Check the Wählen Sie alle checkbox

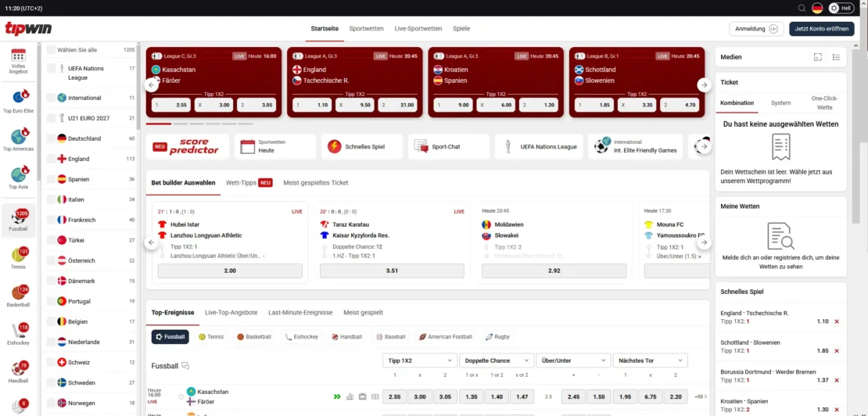coord(51,50)
